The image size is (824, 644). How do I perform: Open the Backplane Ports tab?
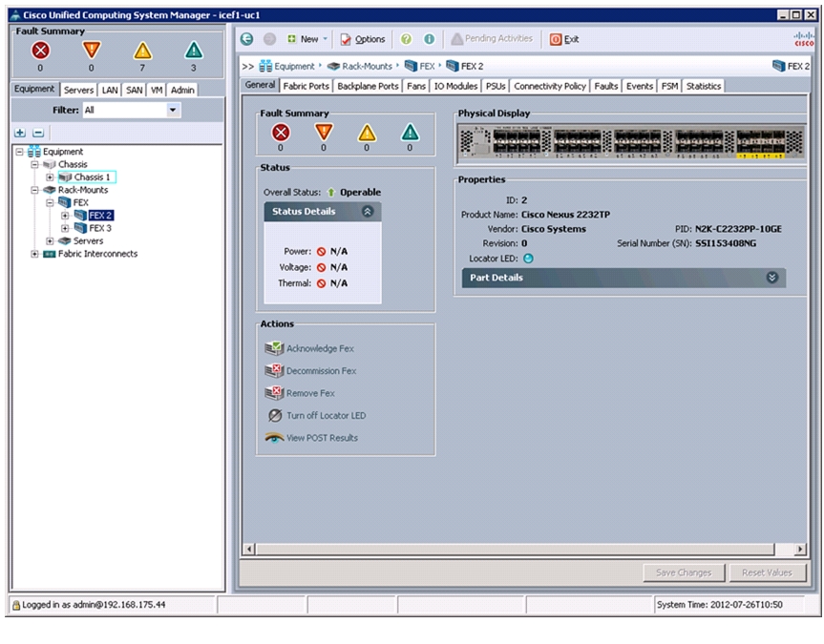coord(368,86)
